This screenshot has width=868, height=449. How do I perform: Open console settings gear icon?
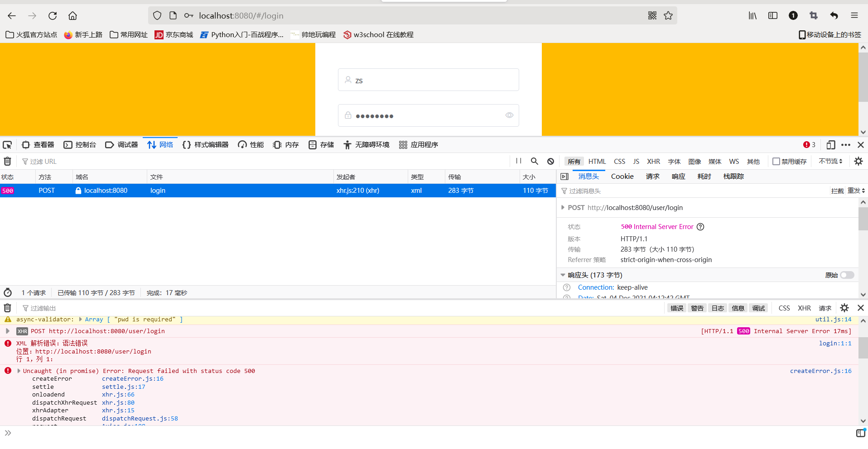[844, 308]
